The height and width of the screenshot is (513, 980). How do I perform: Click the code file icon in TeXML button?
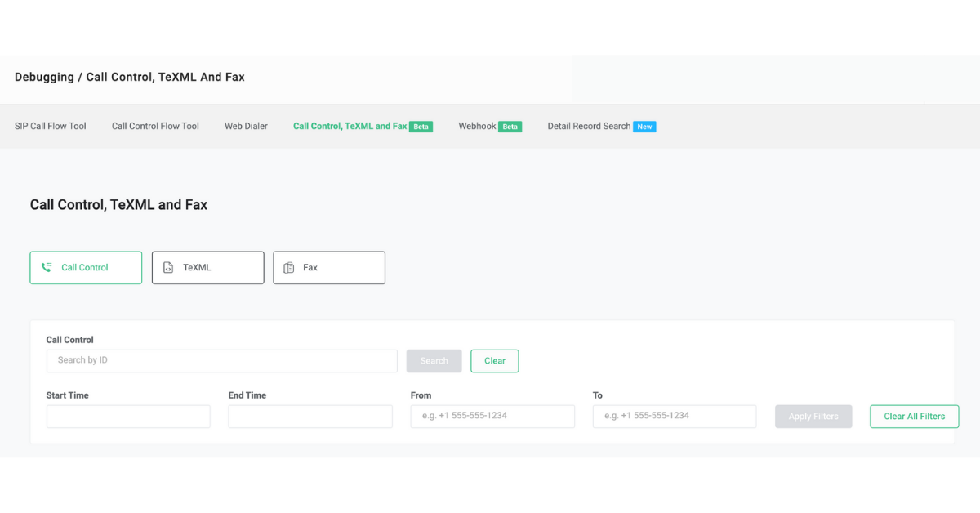[168, 267]
